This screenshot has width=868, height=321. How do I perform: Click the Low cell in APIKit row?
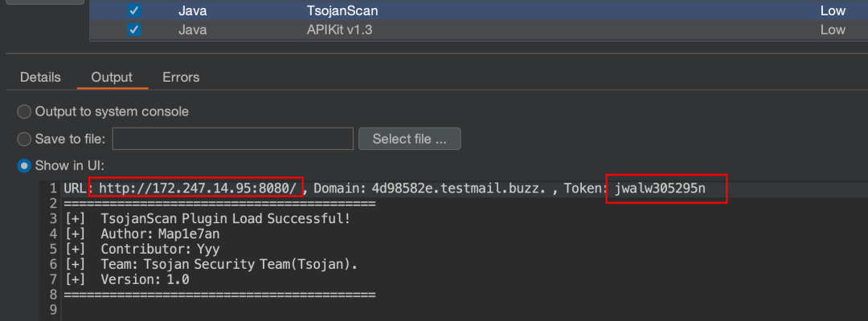click(x=833, y=30)
